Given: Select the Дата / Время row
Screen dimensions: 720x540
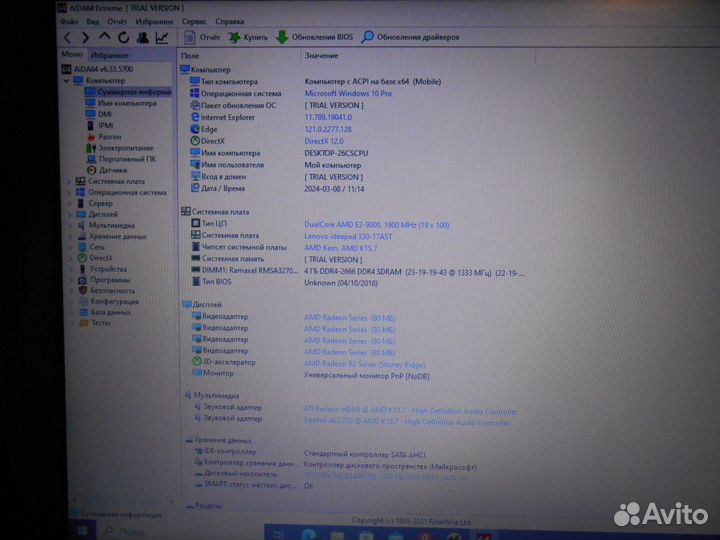Looking at the screenshot, I should (277, 189).
